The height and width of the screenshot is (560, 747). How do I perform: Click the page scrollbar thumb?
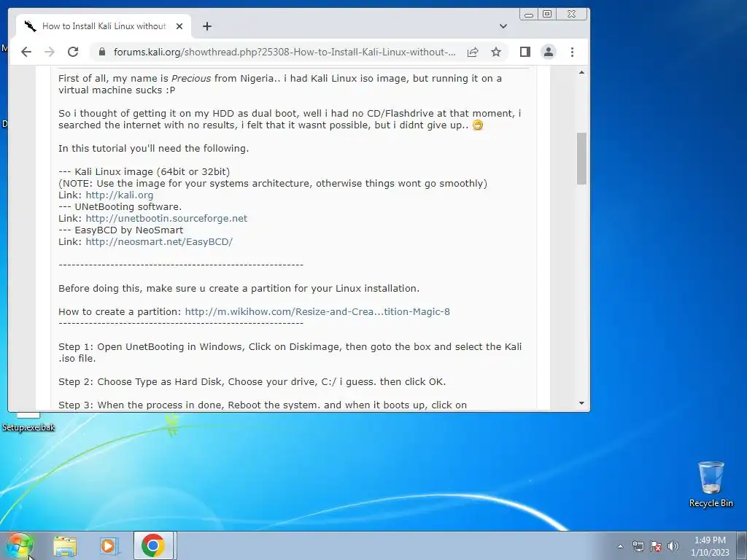[x=581, y=158]
